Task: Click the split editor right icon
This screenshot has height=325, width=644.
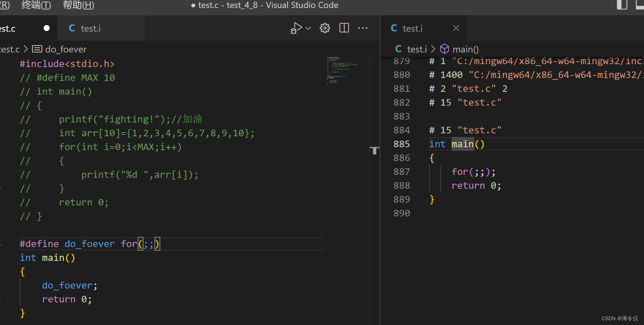Action: click(344, 28)
